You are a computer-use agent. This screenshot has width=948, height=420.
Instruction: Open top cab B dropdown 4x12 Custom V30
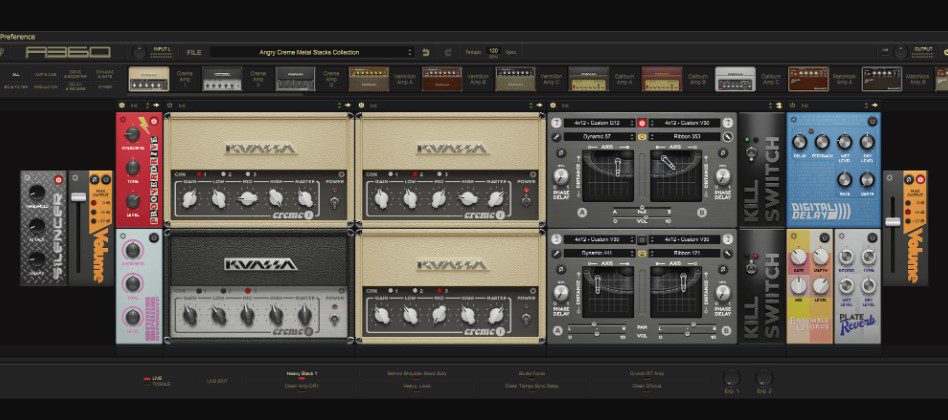(x=684, y=123)
